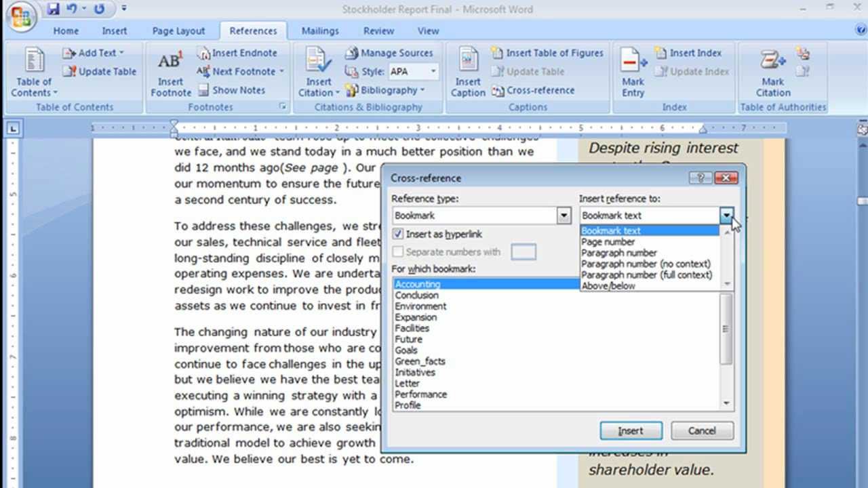Open Footnotes dialog launcher
The width and height of the screenshot is (868, 488).
pos(283,107)
